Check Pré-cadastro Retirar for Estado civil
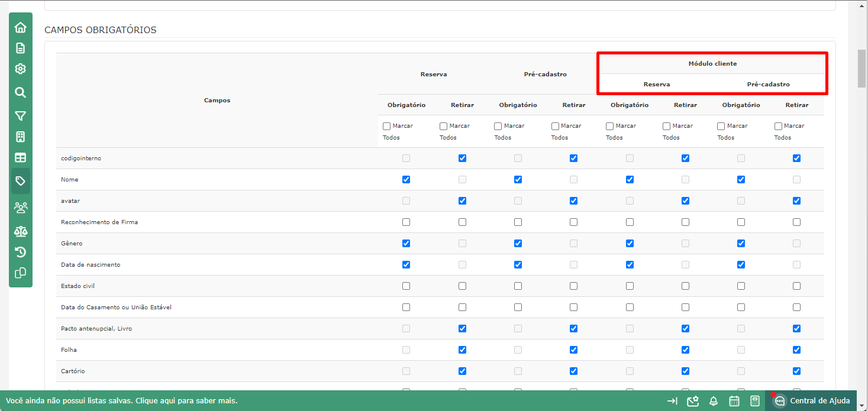Viewport: 868px width, 411px height. (x=573, y=286)
